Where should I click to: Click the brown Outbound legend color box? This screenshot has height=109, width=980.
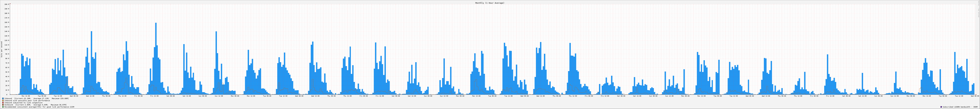click(x=3, y=105)
